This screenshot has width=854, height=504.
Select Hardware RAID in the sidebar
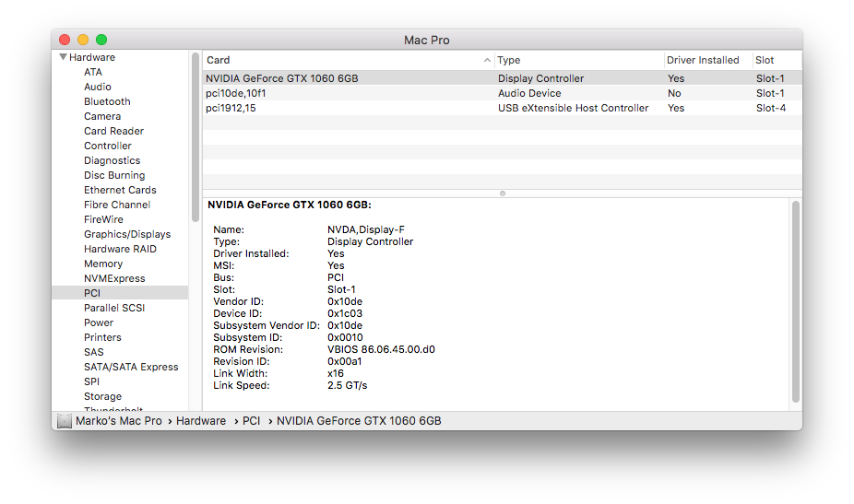tap(120, 249)
